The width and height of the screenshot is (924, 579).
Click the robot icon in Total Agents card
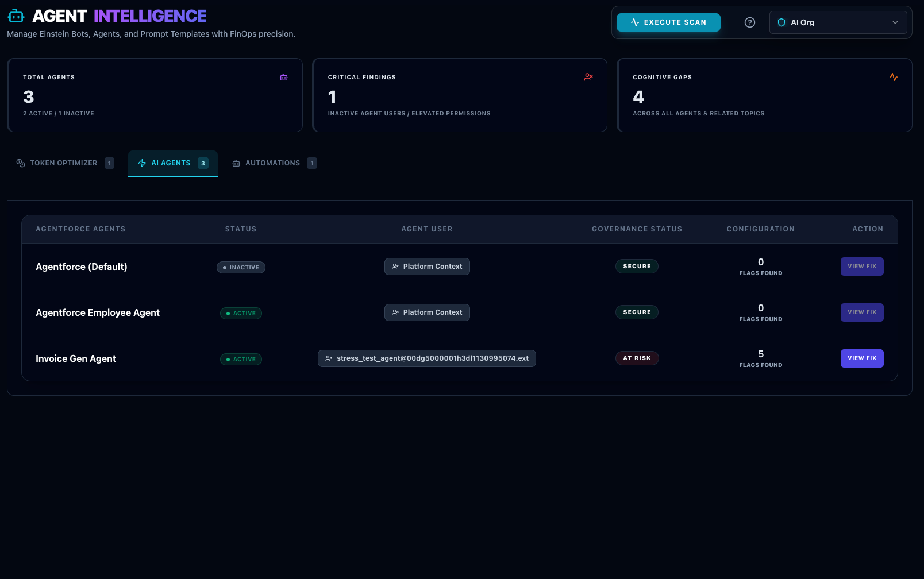(284, 77)
